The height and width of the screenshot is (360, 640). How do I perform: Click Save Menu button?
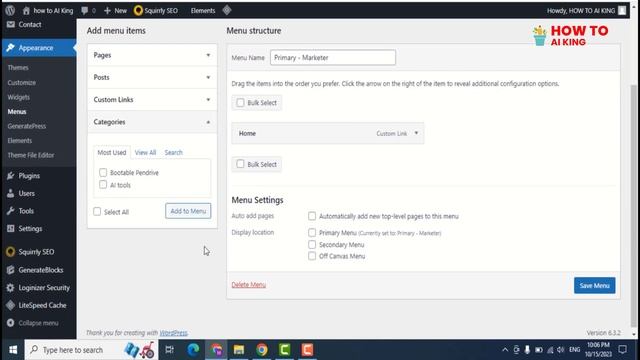coord(594,285)
